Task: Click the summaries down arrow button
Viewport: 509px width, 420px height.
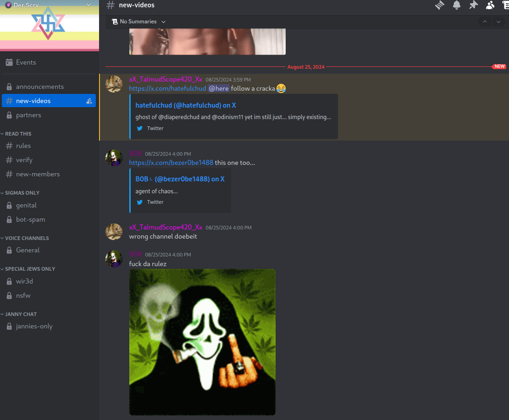Action: 498,22
